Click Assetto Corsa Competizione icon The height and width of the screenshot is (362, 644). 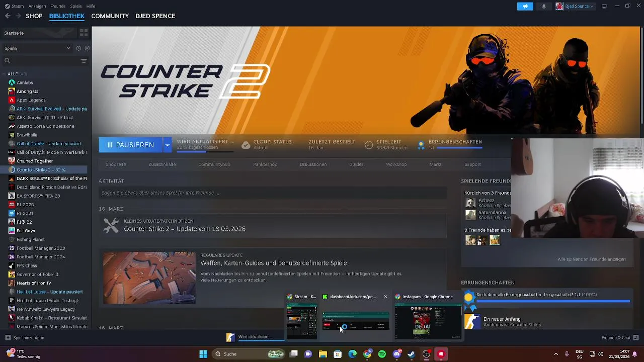pos(12,126)
